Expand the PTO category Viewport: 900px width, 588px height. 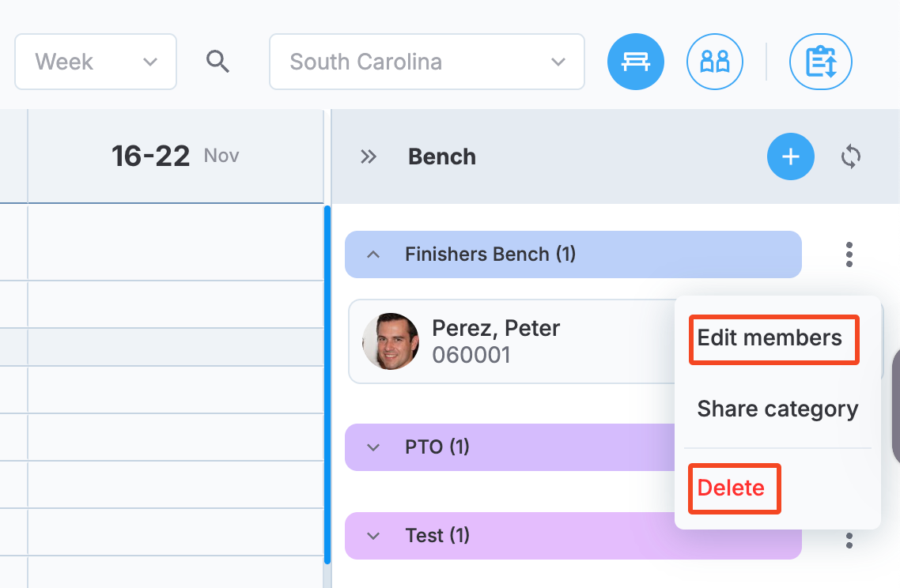(x=373, y=447)
